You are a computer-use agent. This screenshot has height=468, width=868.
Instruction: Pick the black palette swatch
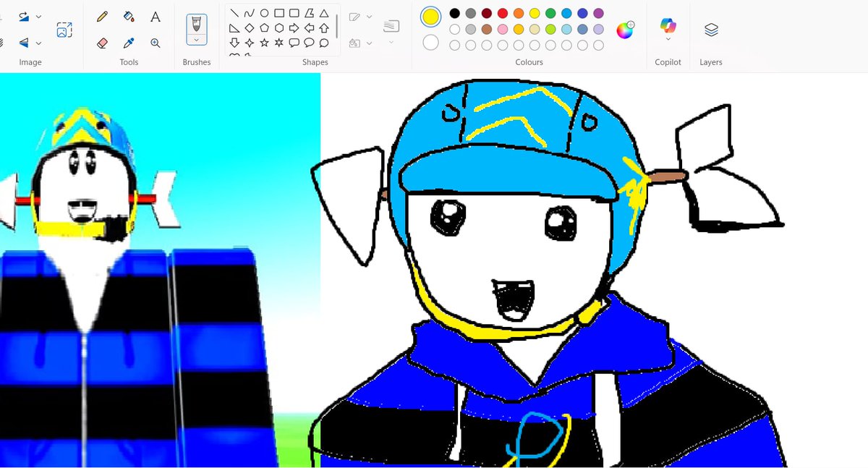coord(455,13)
